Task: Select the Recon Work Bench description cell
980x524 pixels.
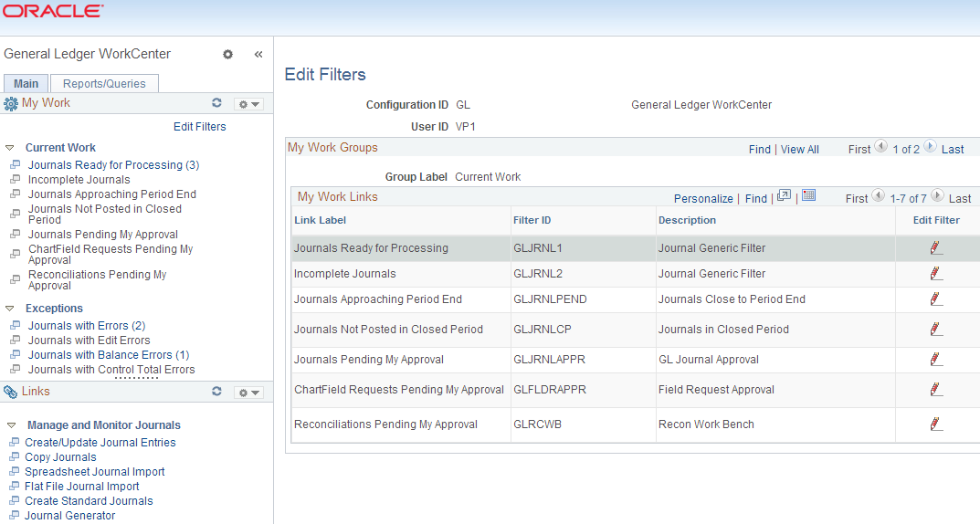Action: 706,424
